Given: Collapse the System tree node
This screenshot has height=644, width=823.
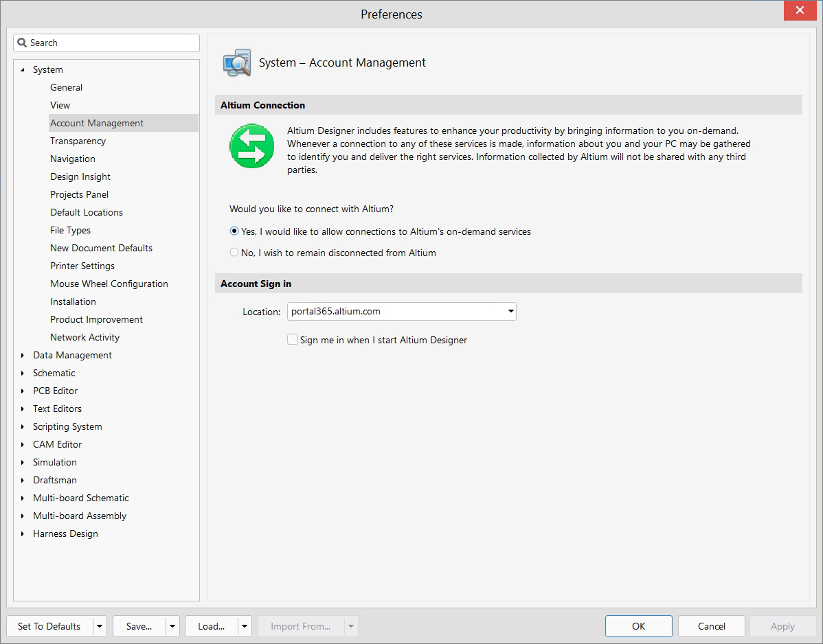Looking at the screenshot, I should (23, 69).
